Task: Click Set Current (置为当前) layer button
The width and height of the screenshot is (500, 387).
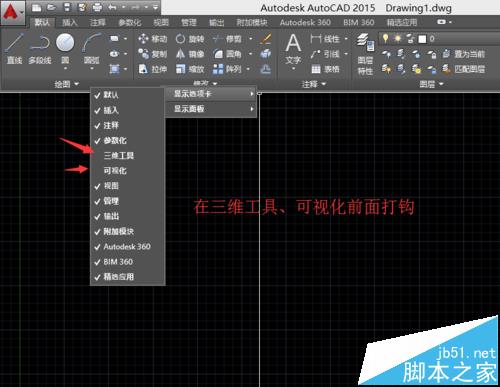Action: [x=463, y=54]
